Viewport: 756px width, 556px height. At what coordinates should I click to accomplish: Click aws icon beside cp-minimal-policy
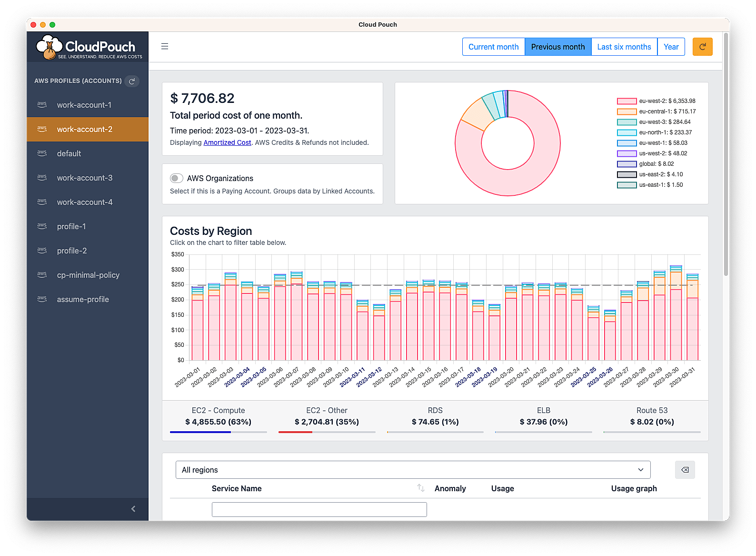click(42, 274)
